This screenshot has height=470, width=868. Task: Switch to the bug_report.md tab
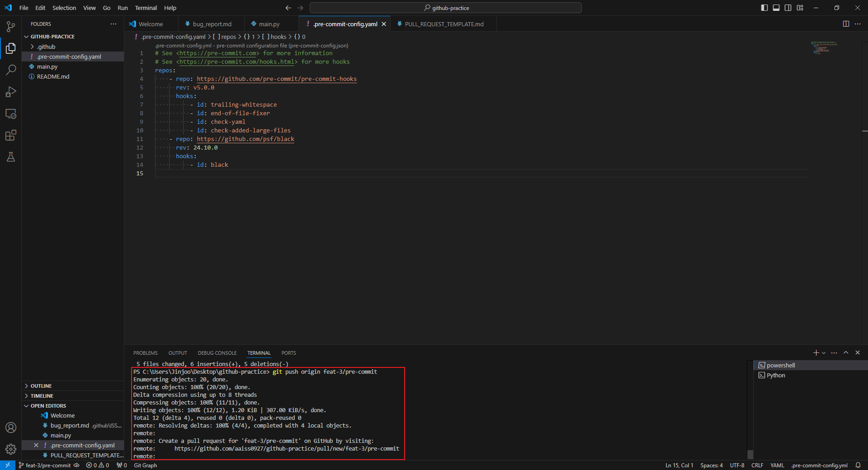[x=211, y=24]
